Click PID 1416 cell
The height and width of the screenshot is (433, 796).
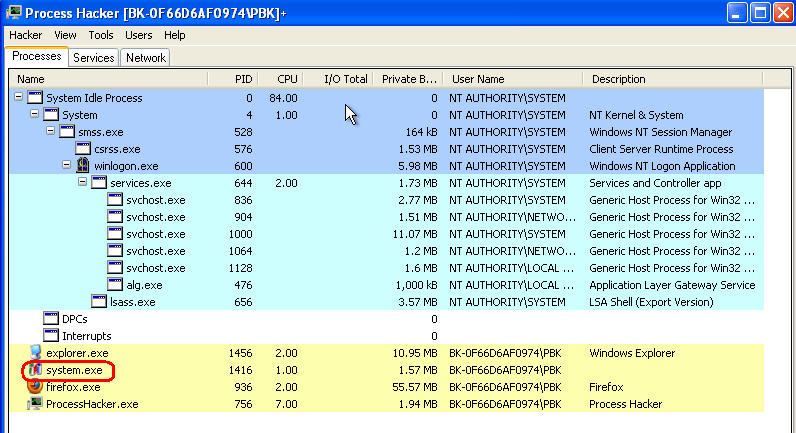[x=240, y=370]
